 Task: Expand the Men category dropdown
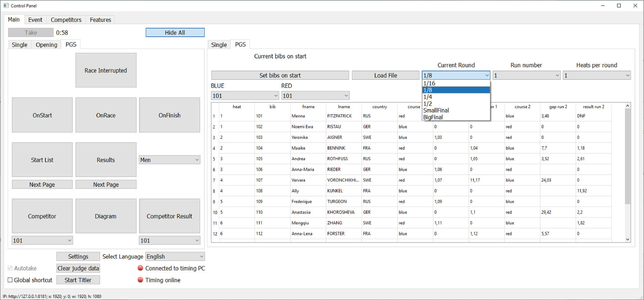(x=170, y=160)
